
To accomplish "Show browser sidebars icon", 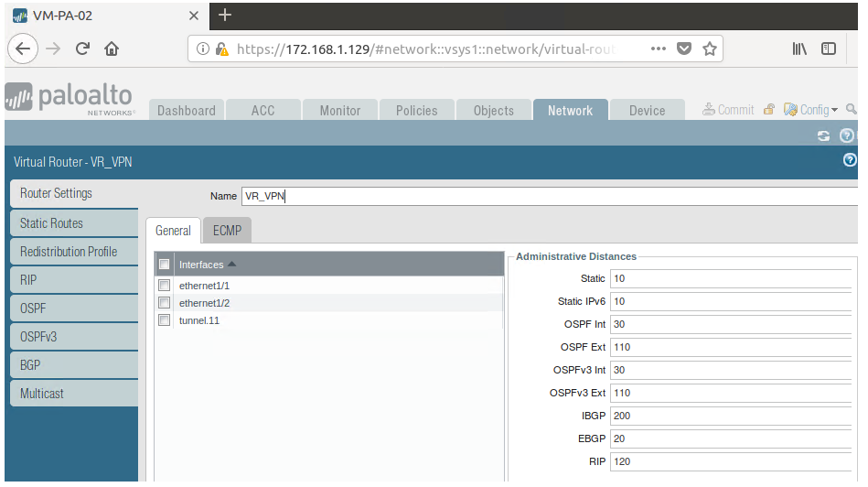I will [x=829, y=49].
